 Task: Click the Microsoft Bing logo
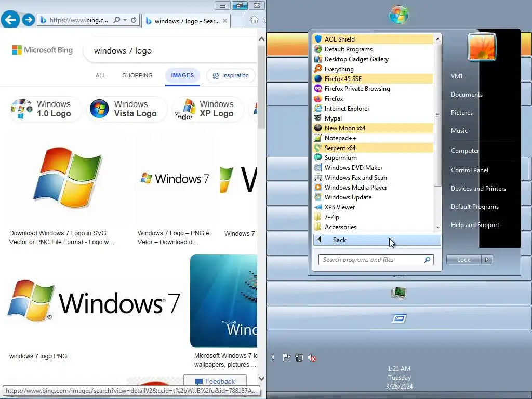tap(43, 50)
